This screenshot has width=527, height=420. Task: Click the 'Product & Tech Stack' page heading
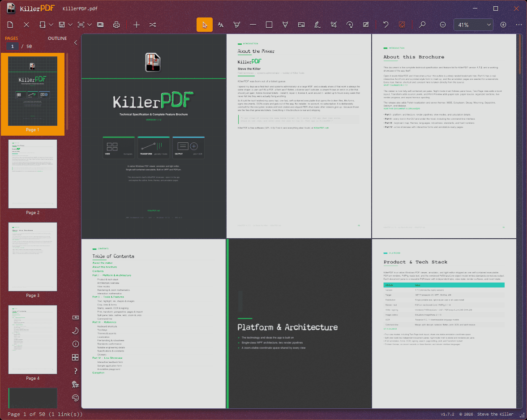pos(416,262)
